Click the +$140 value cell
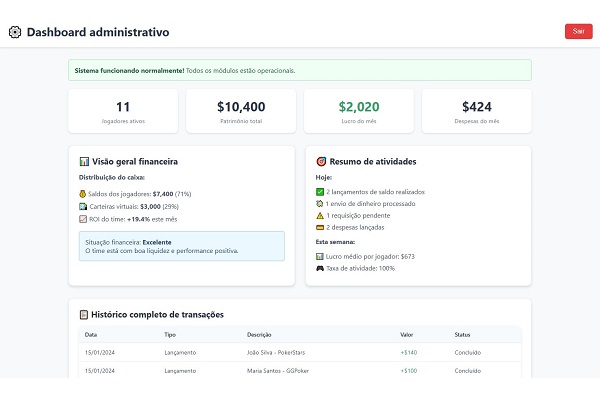The height and width of the screenshot is (400, 600). click(x=409, y=353)
